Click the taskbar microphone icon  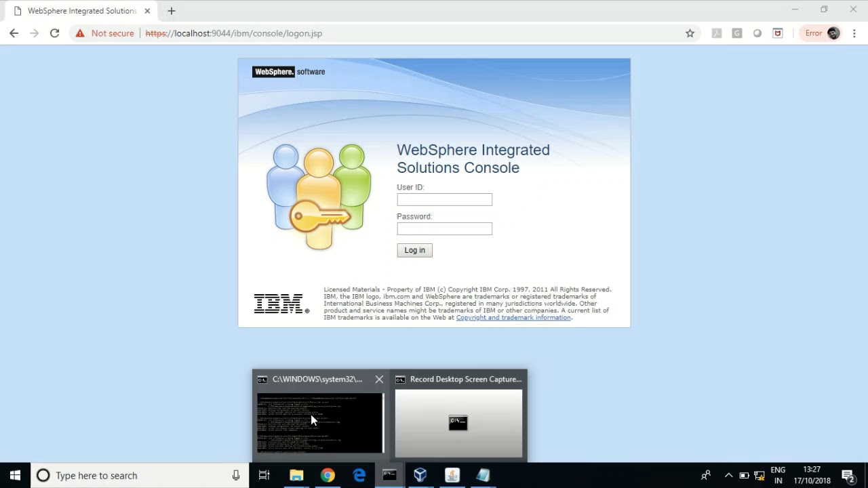click(x=236, y=475)
